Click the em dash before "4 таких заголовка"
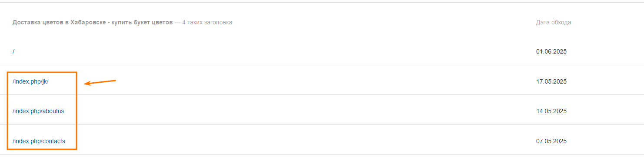 177,22
